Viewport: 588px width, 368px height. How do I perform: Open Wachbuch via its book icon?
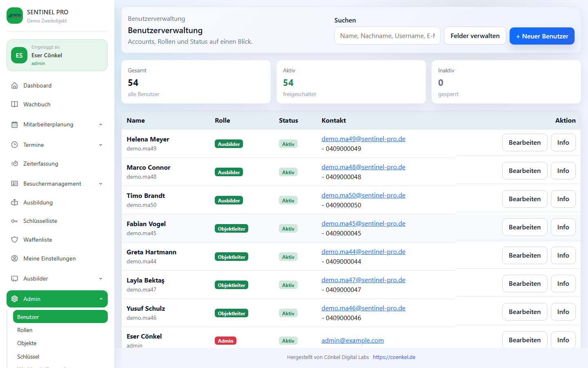pyautogui.click(x=15, y=104)
